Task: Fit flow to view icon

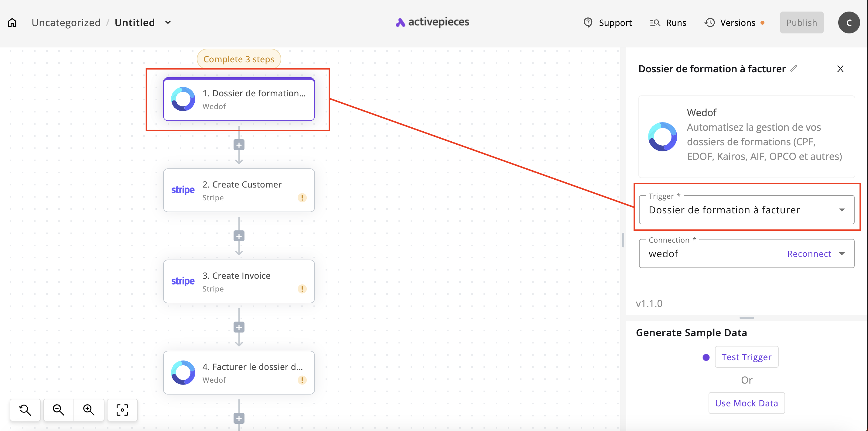Action: tap(122, 410)
